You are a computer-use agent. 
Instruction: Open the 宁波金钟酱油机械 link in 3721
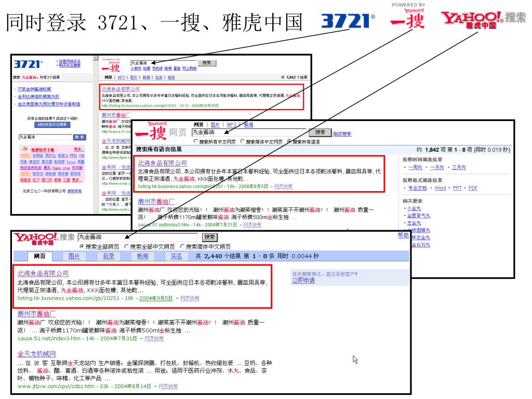coord(34,89)
